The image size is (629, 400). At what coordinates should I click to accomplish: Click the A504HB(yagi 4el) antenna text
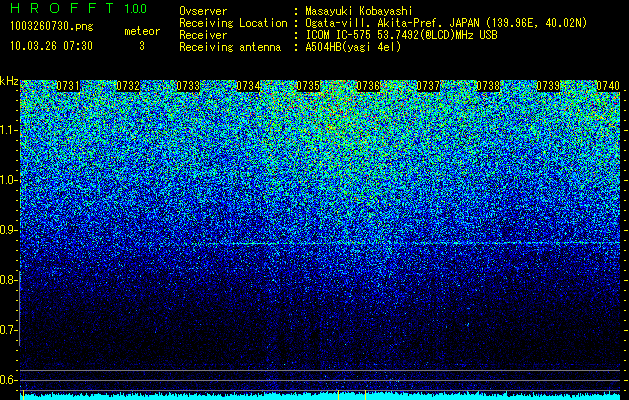click(x=353, y=47)
